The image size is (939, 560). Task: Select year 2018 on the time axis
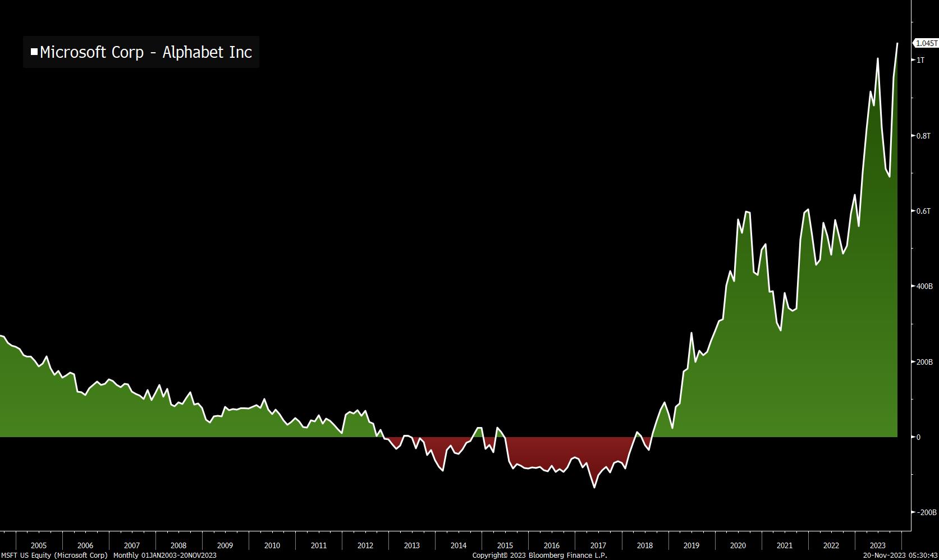point(645,545)
